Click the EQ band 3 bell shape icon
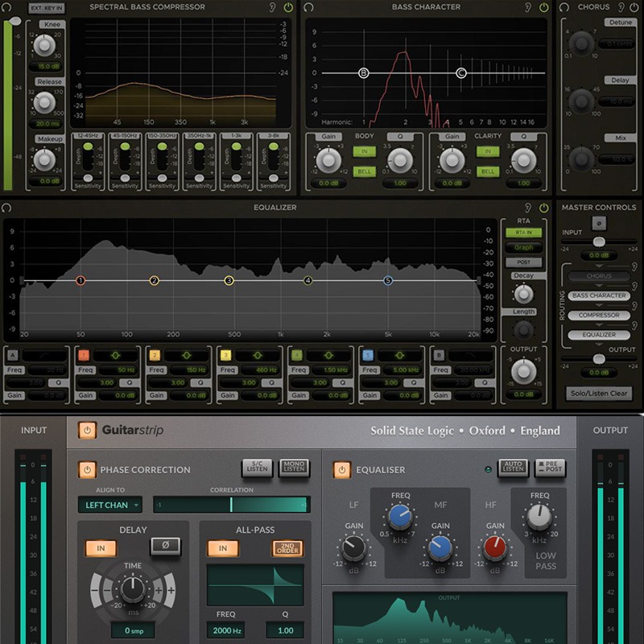Viewport: 644px width, 644px height. [257, 355]
